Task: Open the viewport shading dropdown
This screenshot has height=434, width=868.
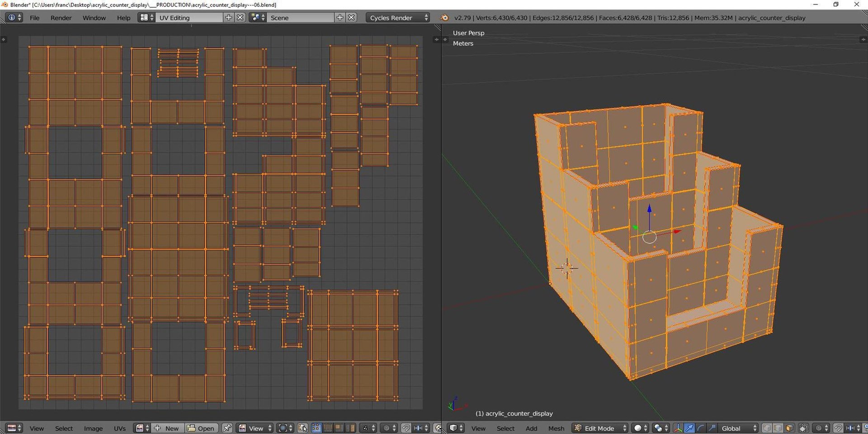Action: click(639, 428)
